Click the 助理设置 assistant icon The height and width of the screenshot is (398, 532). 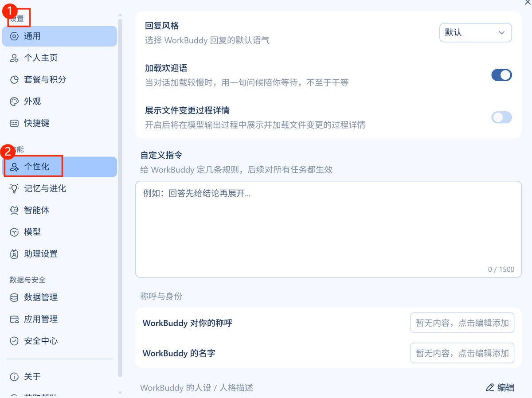14,254
